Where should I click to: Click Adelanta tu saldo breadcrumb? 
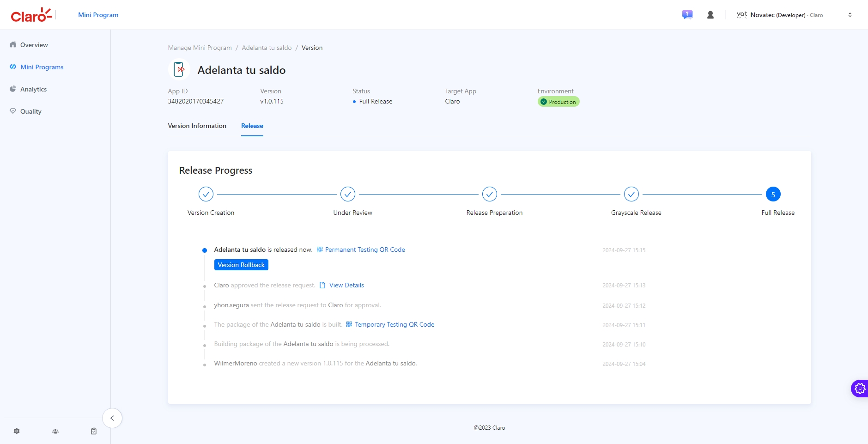[x=267, y=48]
